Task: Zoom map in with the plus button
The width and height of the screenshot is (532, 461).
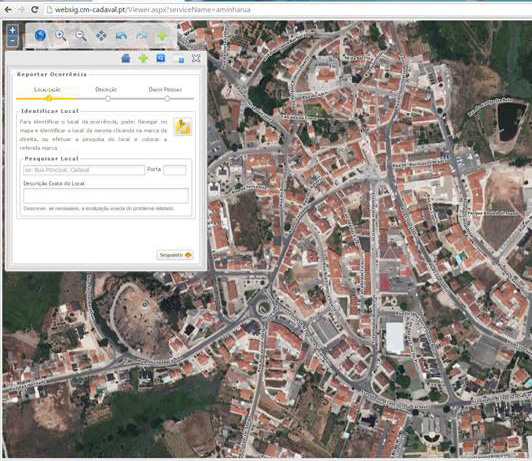Action: click(x=12, y=30)
